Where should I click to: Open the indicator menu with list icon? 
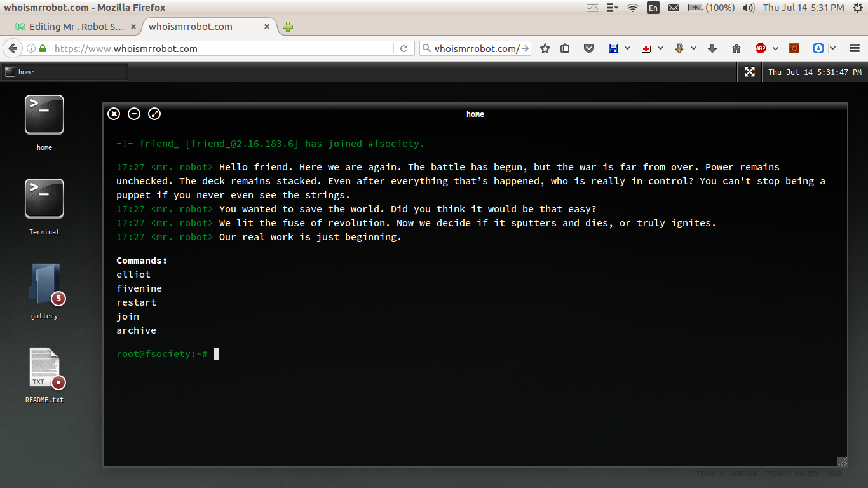pos(613,8)
